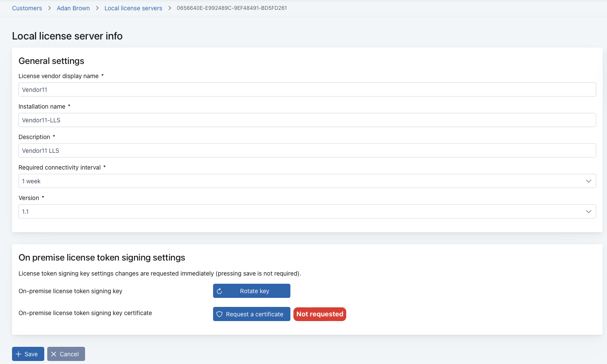Click the signing key certificate label
The width and height of the screenshot is (607, 364).
tap(85, 313)
